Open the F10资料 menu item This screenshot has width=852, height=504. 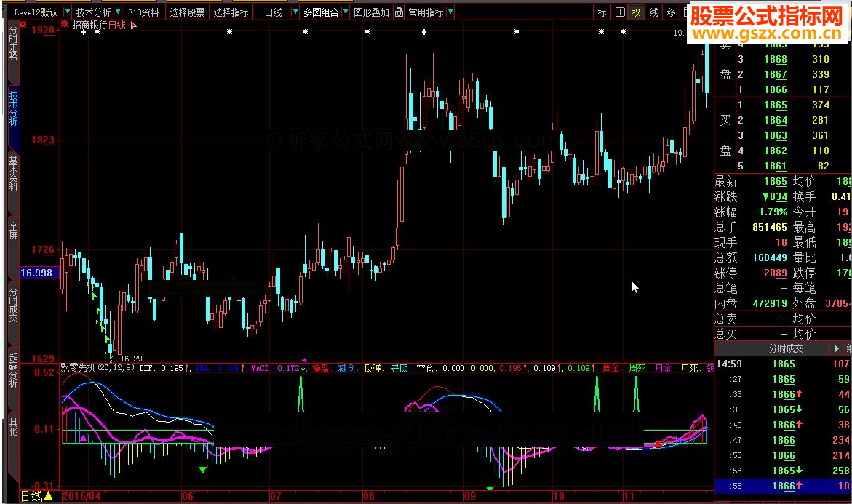point(143,12)
